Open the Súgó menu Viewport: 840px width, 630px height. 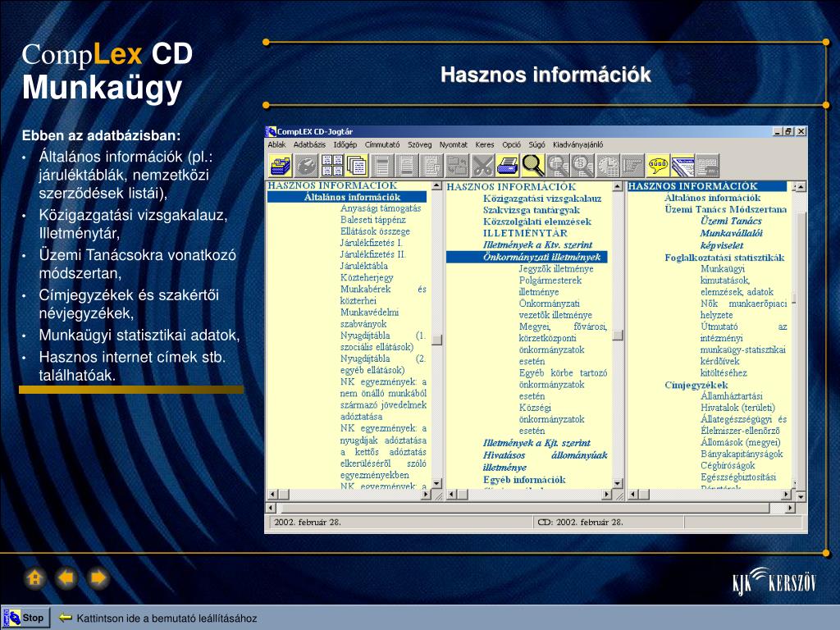tap(536, 144)
